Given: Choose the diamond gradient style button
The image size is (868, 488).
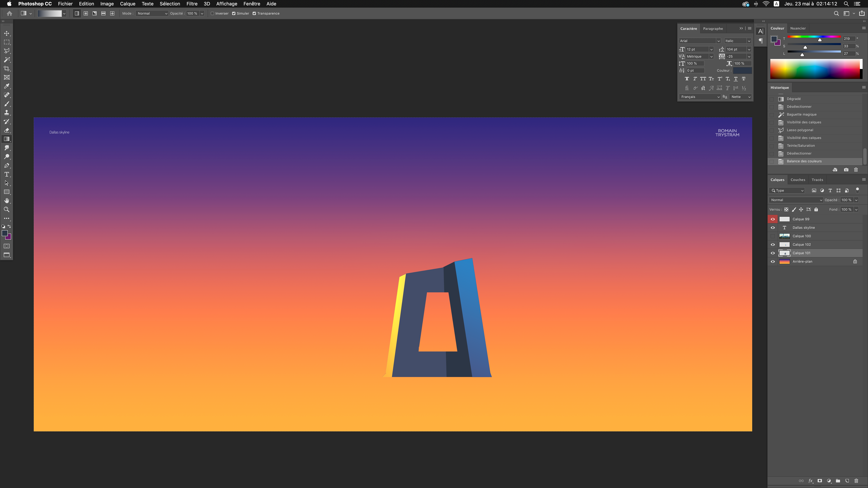Looking at the screenshot, I should click(x=112, y=14).
